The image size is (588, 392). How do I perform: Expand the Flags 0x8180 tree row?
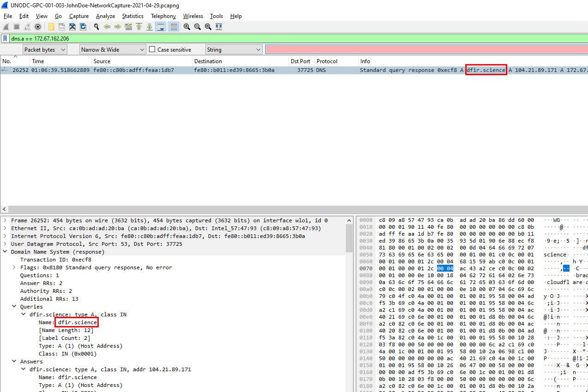click(x=14, y=267)
